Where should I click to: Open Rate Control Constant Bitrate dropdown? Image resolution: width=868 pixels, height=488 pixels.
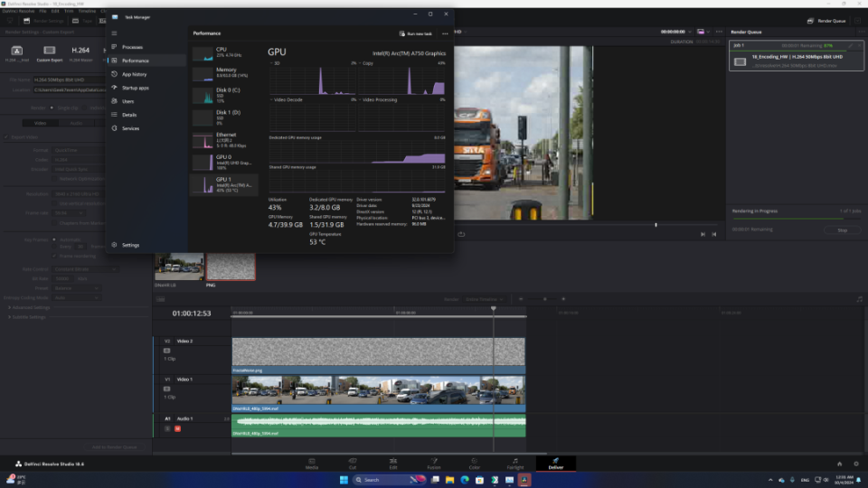85,269
